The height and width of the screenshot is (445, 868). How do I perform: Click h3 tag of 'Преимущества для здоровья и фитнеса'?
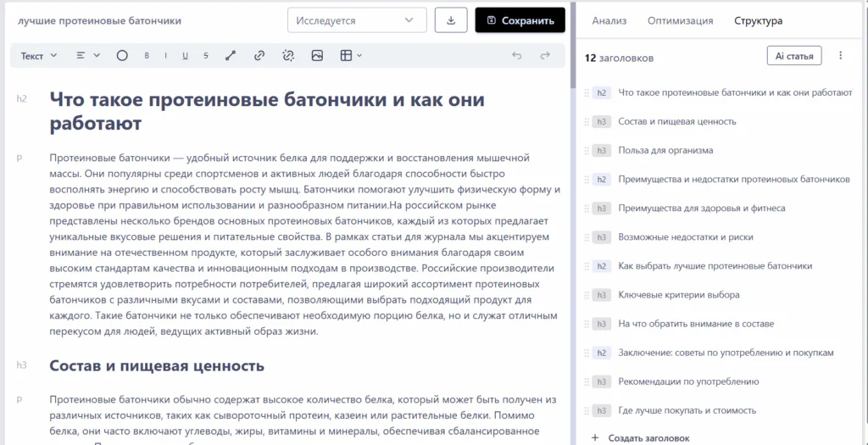[x=601, y=209]
